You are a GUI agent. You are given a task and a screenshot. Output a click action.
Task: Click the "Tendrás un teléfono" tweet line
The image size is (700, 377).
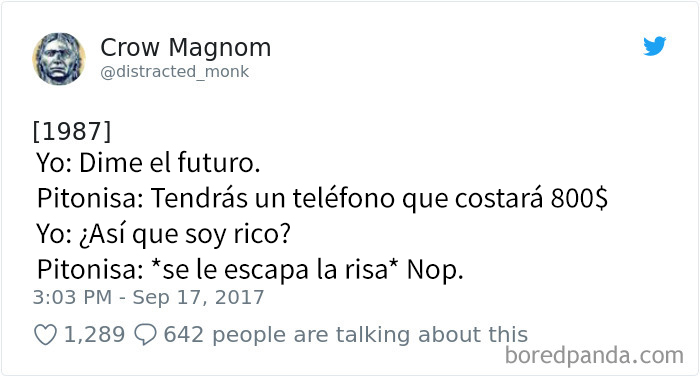tap(322, 198)
